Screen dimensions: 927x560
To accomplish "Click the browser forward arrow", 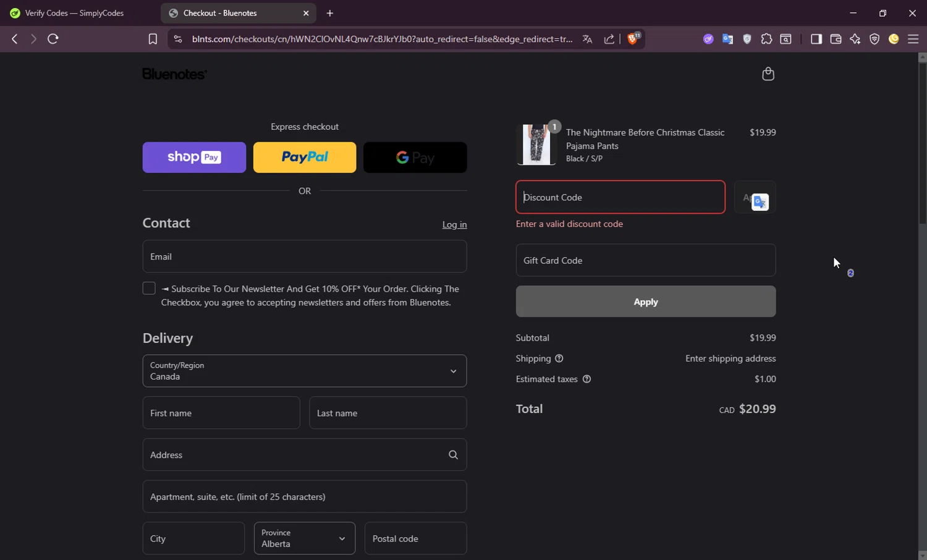I will [33, 39].
